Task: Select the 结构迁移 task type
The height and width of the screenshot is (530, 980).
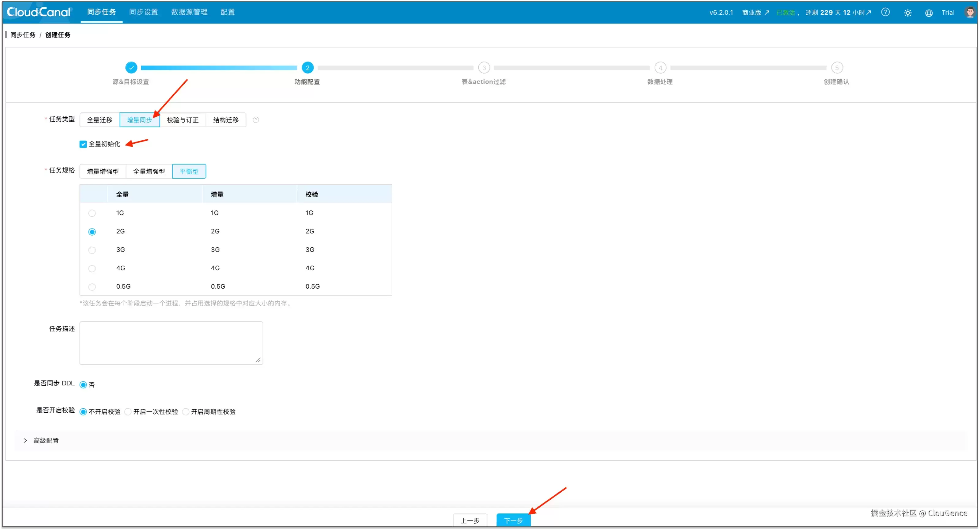Action: (x=226, y=120)
